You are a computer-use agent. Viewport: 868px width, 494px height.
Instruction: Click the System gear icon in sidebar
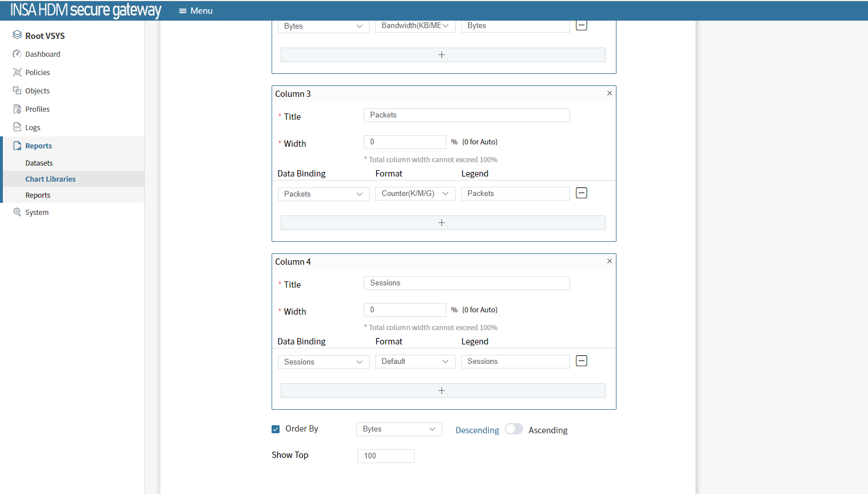(17, 212)
